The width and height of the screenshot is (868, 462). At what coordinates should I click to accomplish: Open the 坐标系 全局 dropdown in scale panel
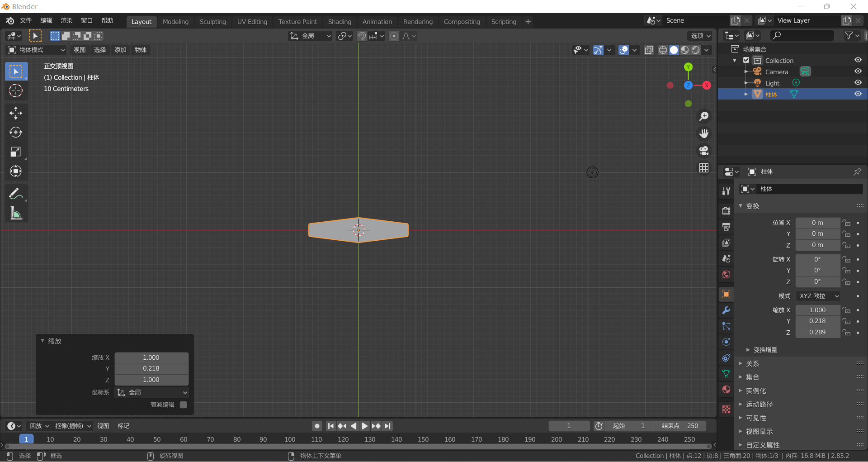tap(151, 392)
